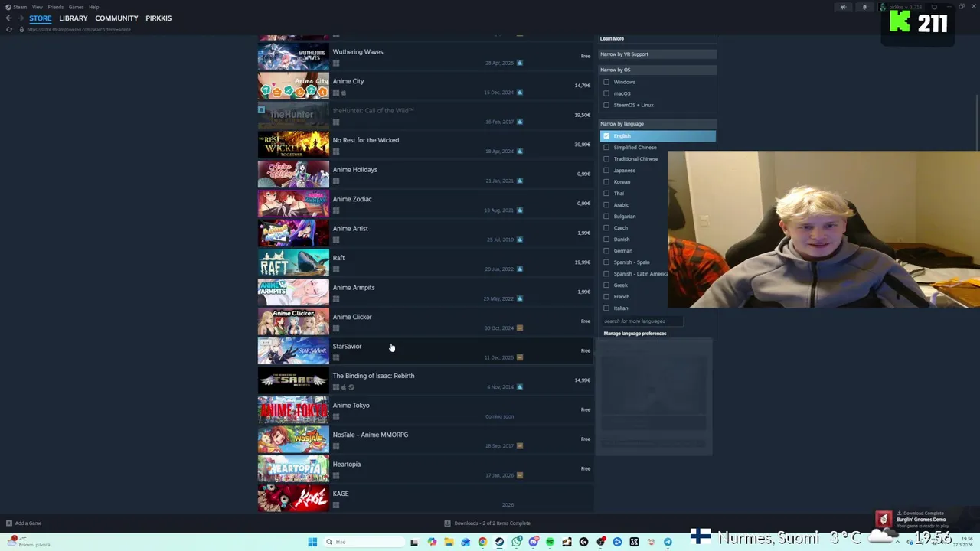The image size is (980, 551).
Task: Open the Anime City game thumbnail
Action: (293, 86)
